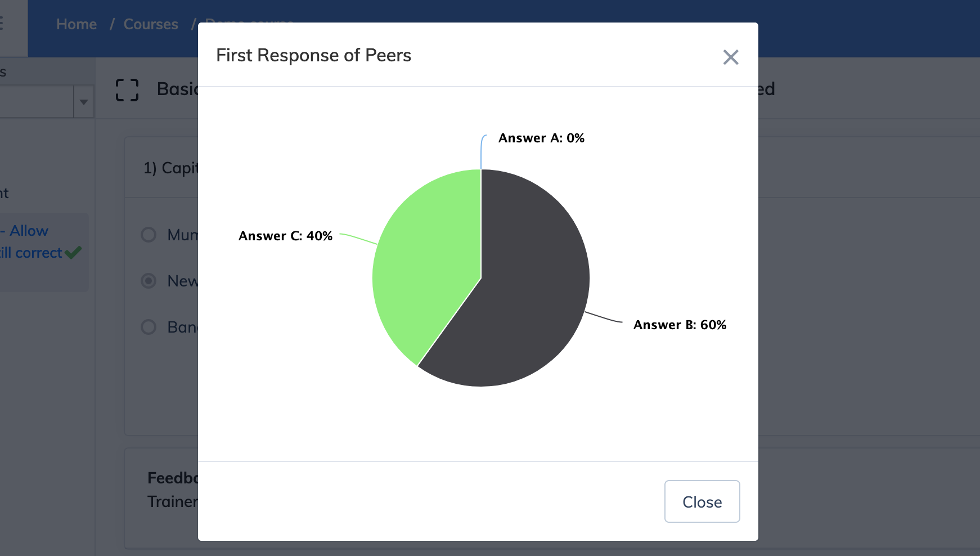The image size is (980, 556).
Task: Close the First Response of Peers dialog
Action: (730, 57)
